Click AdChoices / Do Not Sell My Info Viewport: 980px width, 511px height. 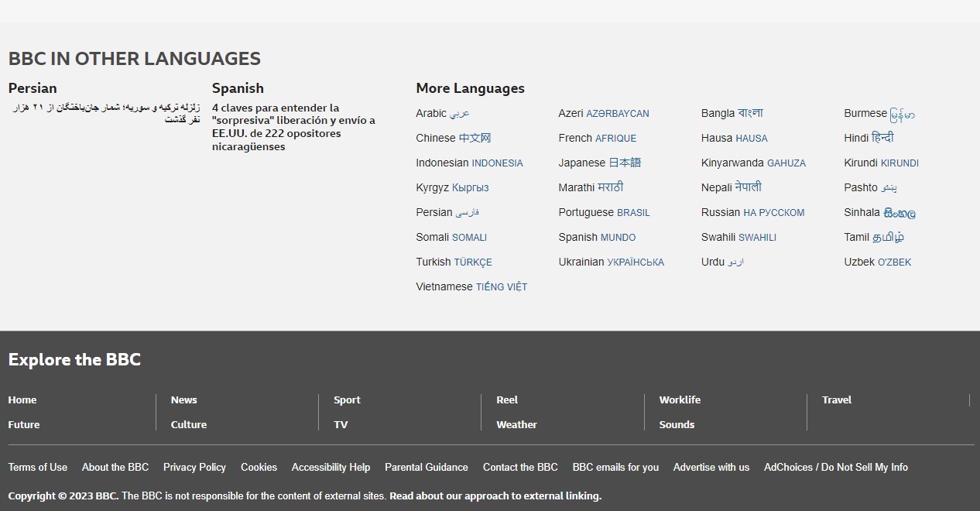(835, 467)
